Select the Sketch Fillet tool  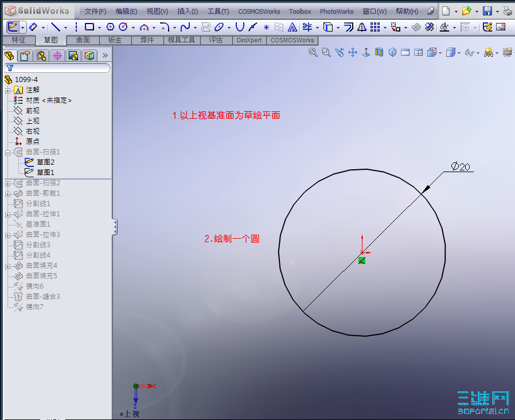pos(164,27)
